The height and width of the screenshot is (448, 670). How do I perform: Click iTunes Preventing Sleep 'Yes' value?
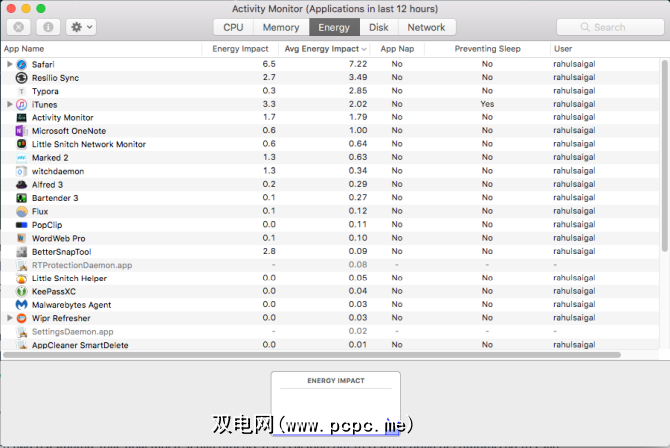click(487, 104)
